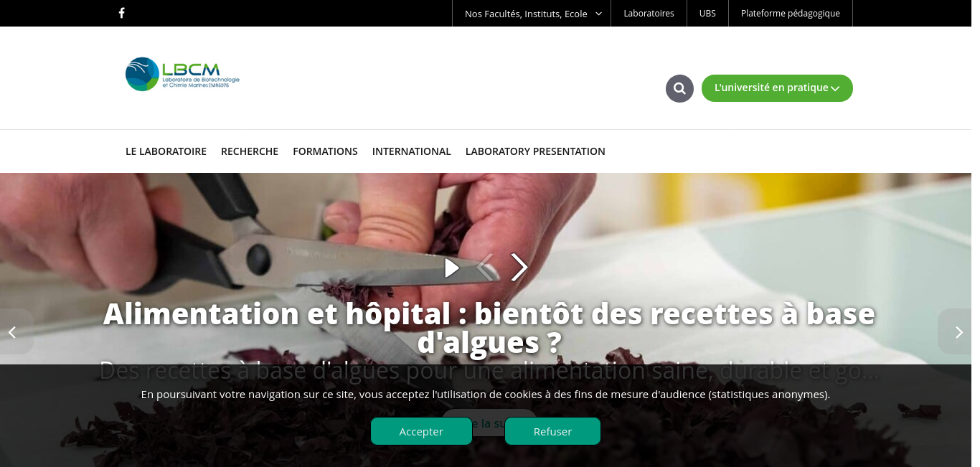980x467 pixels.
Task: Open the Facebook page icon
Action: [x=121, y=13]
